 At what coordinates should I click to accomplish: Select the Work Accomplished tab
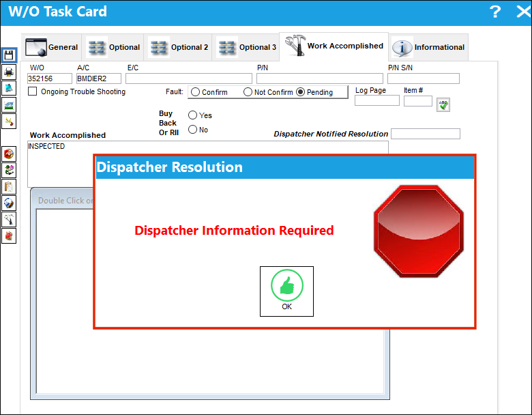click(334, 46)
